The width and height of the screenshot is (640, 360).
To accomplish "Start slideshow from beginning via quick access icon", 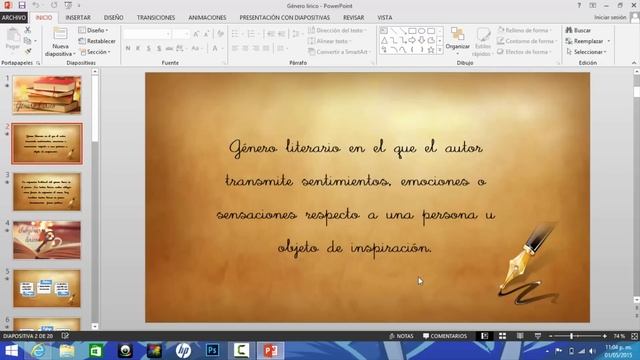I will click(68, 5).
